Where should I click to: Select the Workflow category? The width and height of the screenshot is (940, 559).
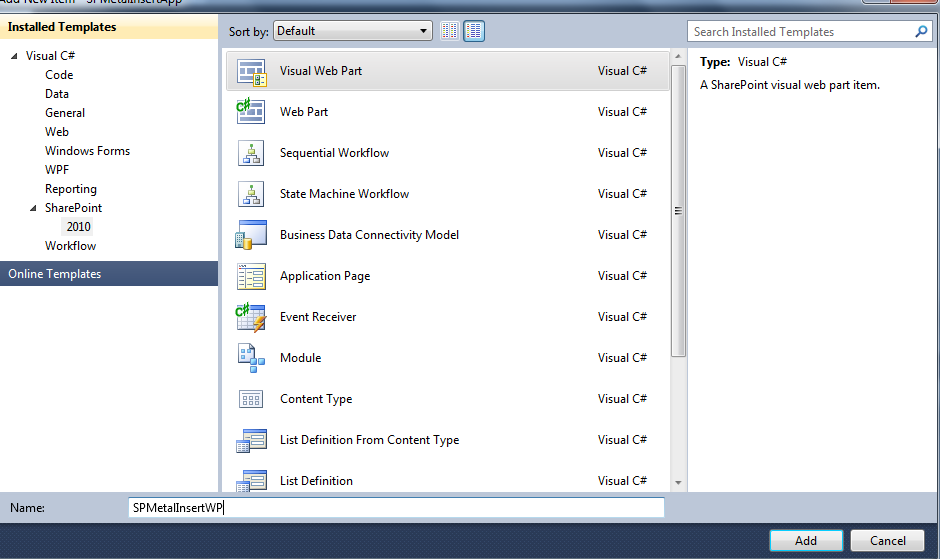point(70,246)
